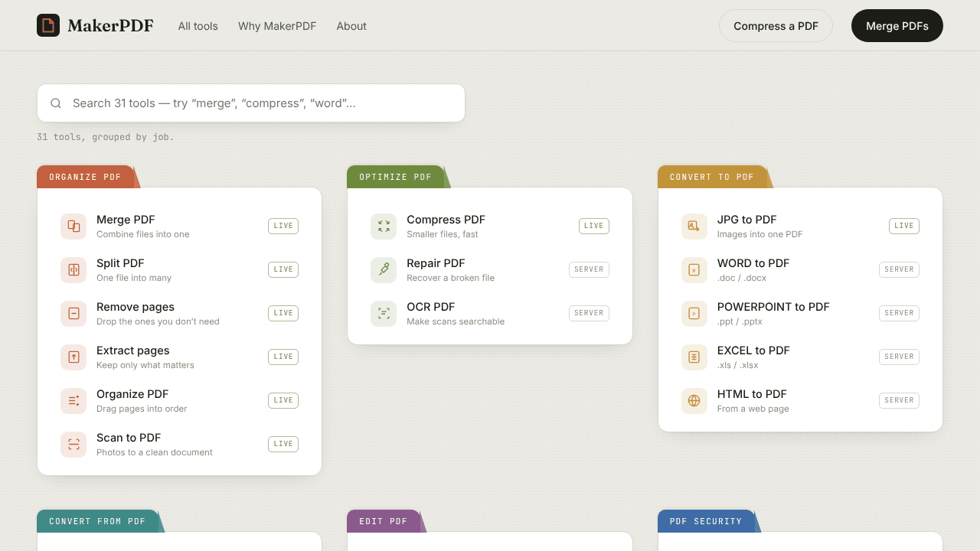Select the CONVERT TO PDF category tab
This screenshot has height=551, width=980.
click(x=712, y=177)
